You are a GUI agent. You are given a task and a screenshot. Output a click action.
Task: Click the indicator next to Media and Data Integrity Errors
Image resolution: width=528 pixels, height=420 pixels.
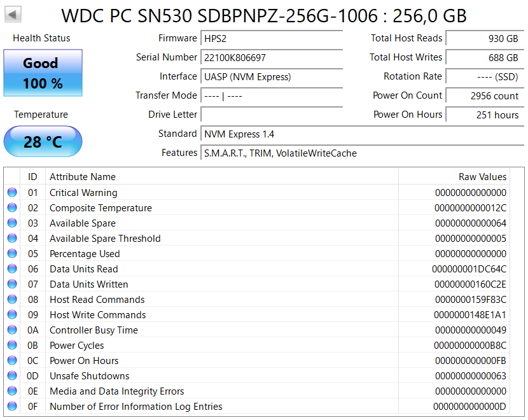tap(12, 391)
